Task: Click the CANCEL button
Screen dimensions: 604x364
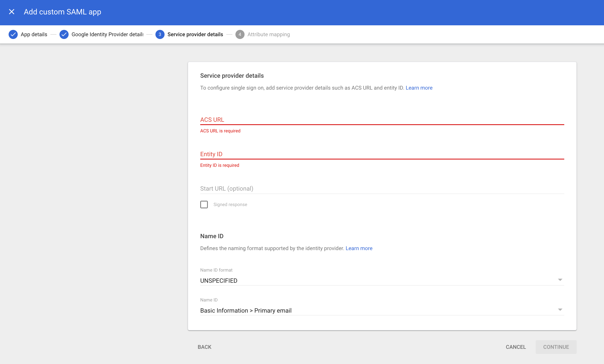Action: coord(516,347)
